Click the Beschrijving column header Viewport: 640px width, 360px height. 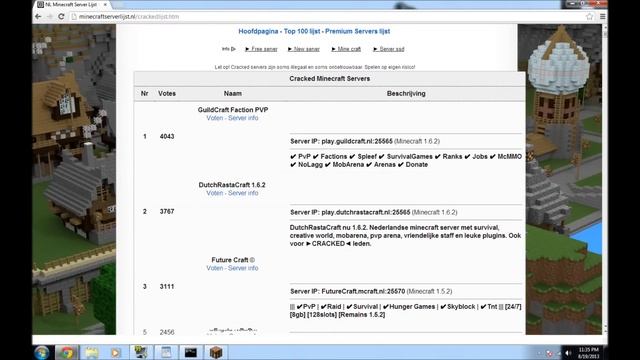coord(406,93)
